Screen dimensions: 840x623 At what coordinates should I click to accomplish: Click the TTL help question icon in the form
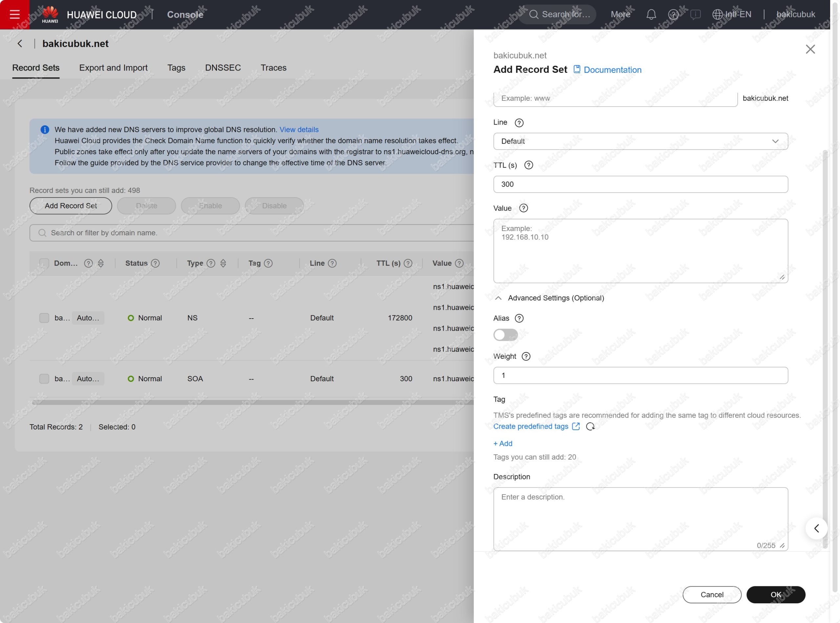(528, 165)
